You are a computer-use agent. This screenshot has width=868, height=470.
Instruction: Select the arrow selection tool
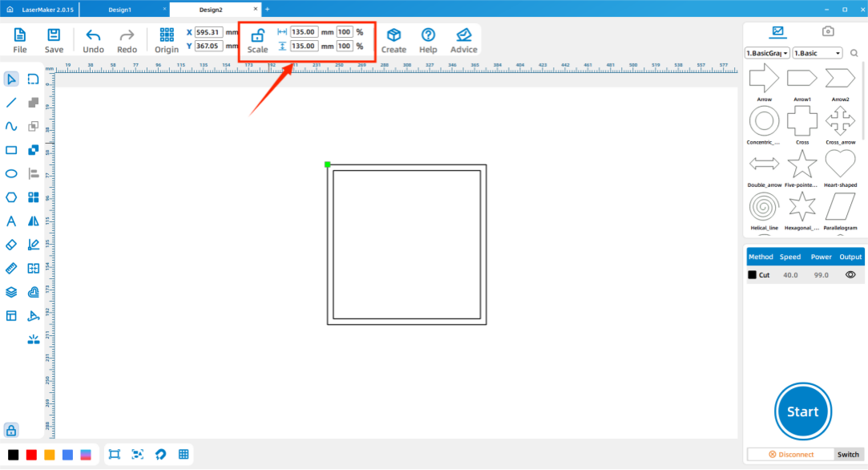(x=11, y=79)
